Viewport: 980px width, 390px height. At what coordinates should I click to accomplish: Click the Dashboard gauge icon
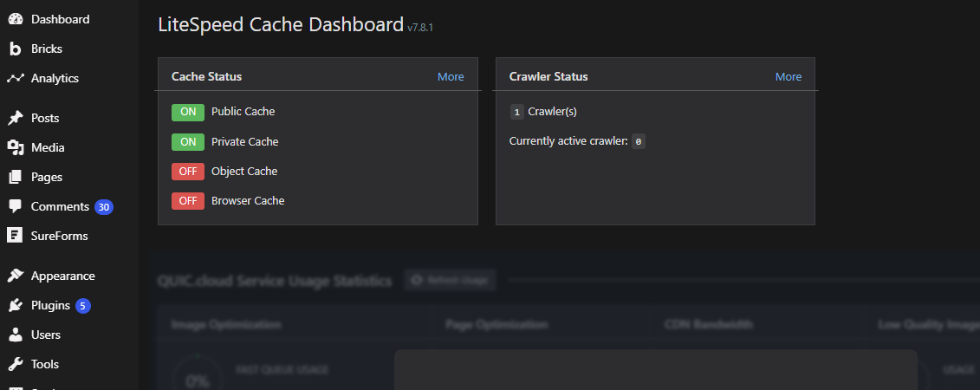click(x=16, y=19)
